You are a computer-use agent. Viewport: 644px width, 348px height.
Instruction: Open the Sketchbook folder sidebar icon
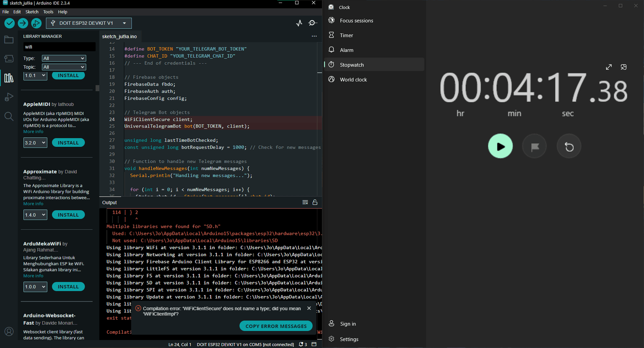coord(9,39)
